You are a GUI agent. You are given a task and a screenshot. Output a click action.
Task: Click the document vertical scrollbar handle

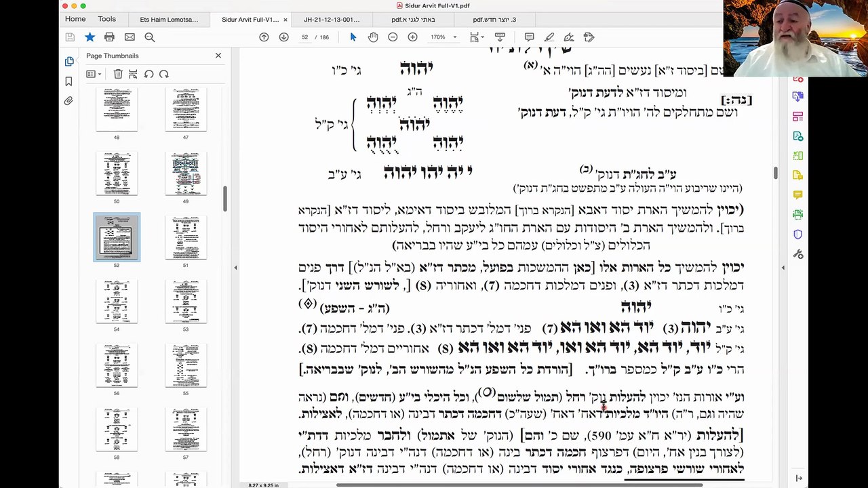[x=775, y=173]
